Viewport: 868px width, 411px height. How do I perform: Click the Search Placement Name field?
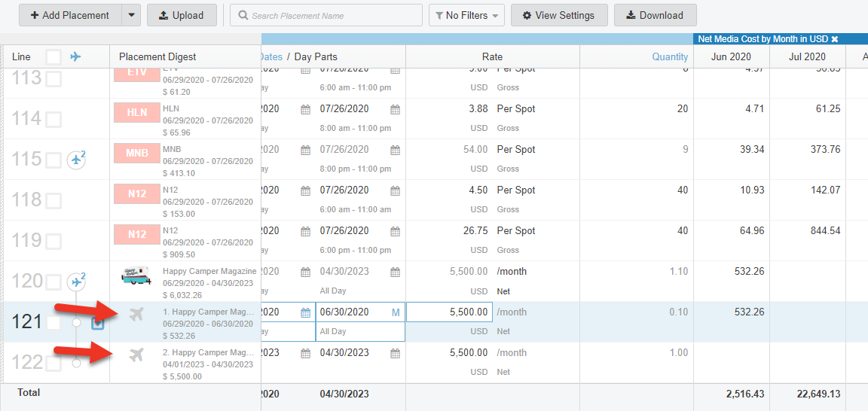coord(326,15)
